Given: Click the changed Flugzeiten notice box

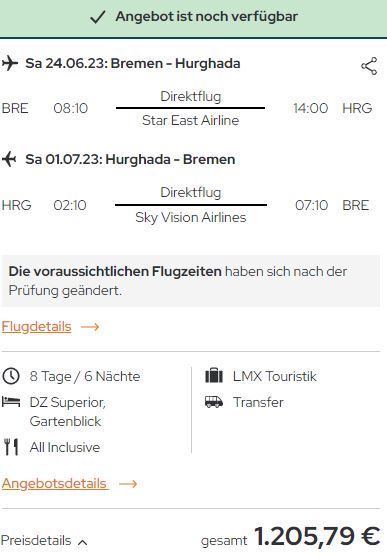Looking at the screenshot, I should point(191,281).
